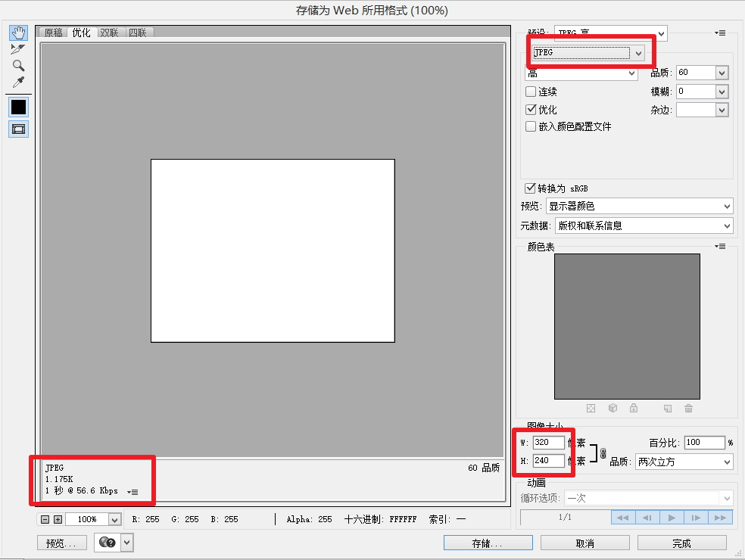The image size is (745, 560).
Task: Toggle slices visibility icon
Action: tap(18, 129)
